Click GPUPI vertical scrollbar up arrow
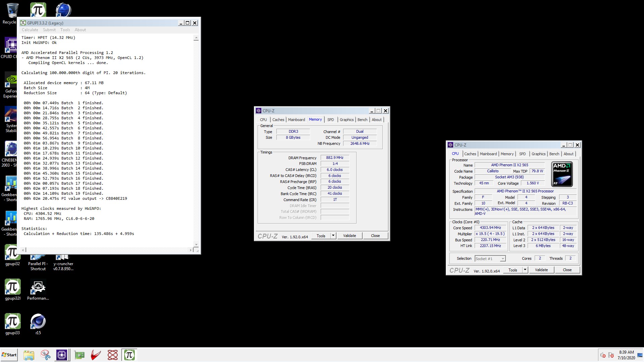 click(x=196, y=38)
